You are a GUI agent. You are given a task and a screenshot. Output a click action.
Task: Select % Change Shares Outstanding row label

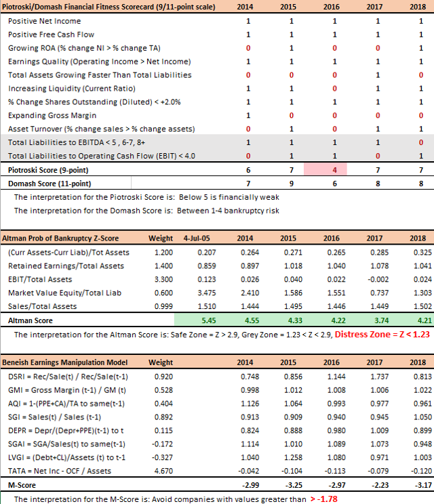(94, 102)
